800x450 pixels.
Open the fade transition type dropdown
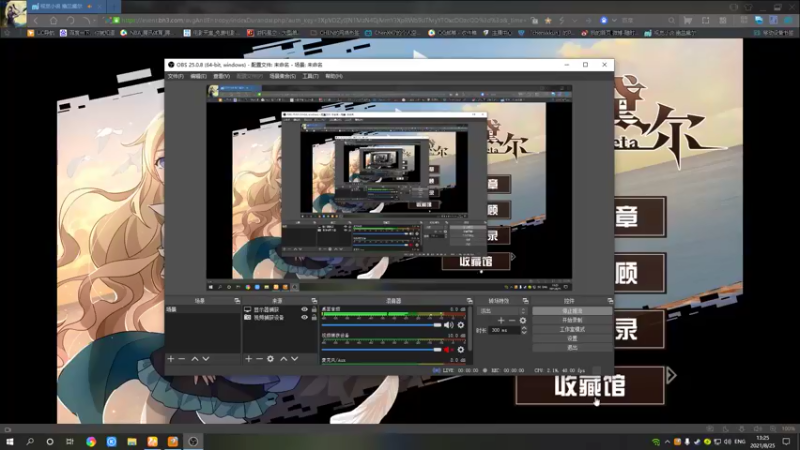502,311
